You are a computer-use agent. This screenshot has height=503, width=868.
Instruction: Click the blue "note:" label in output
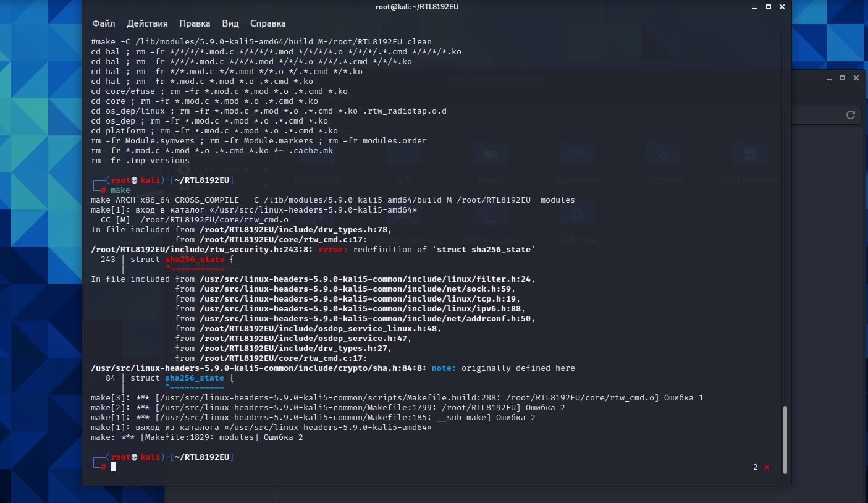tap(444, 368)
